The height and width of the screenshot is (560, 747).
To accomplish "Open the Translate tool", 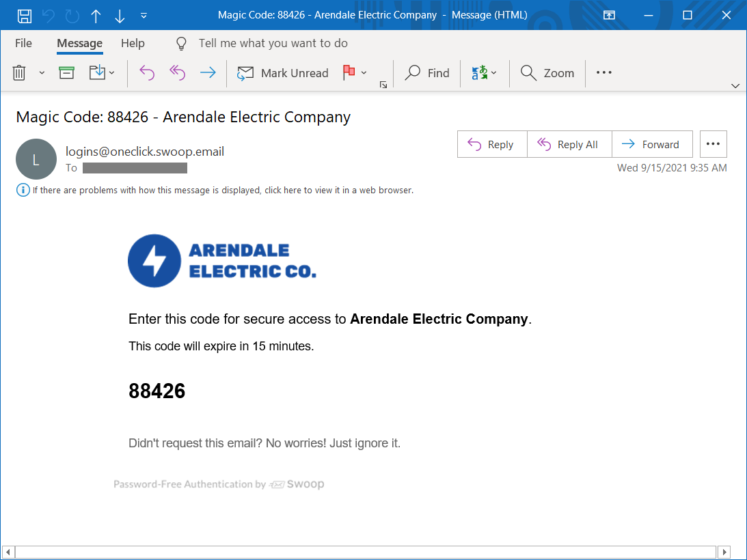I will pos(479,73).
